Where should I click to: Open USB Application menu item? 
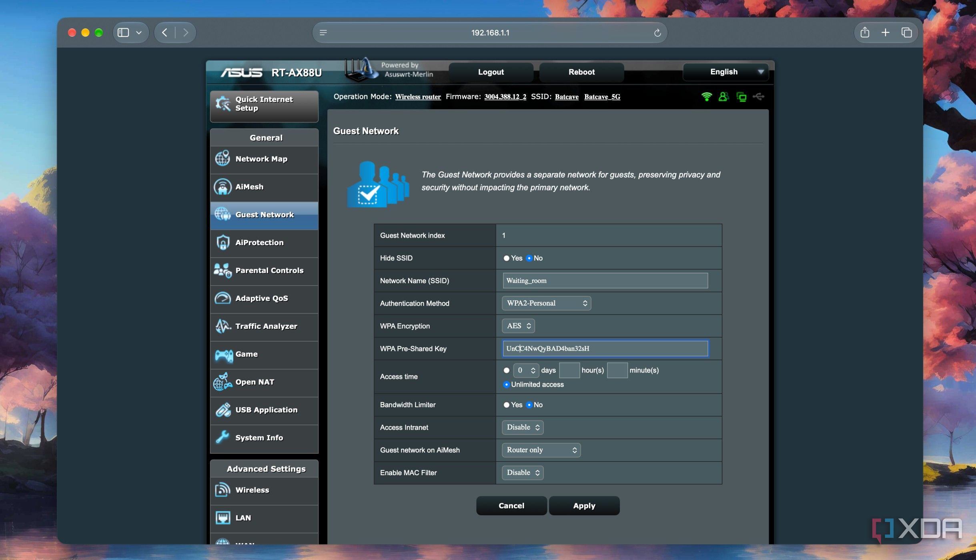(x=264, y=410)
